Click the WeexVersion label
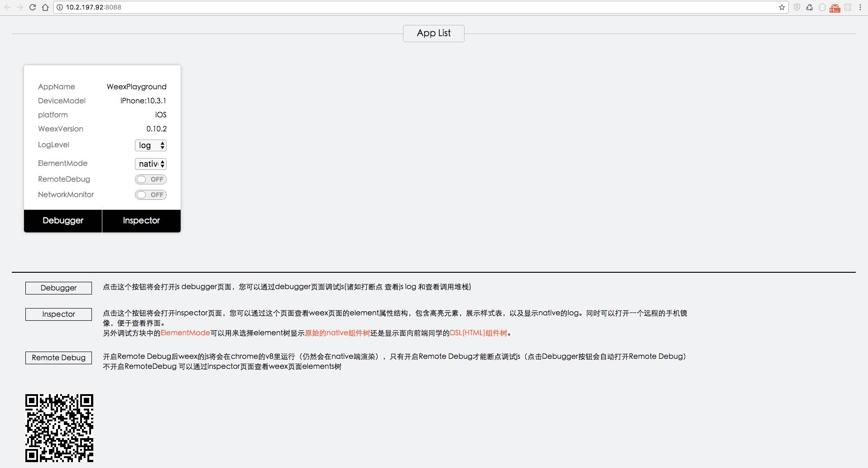The height and width of the screenshot is (468, 868). coord(61,129)
